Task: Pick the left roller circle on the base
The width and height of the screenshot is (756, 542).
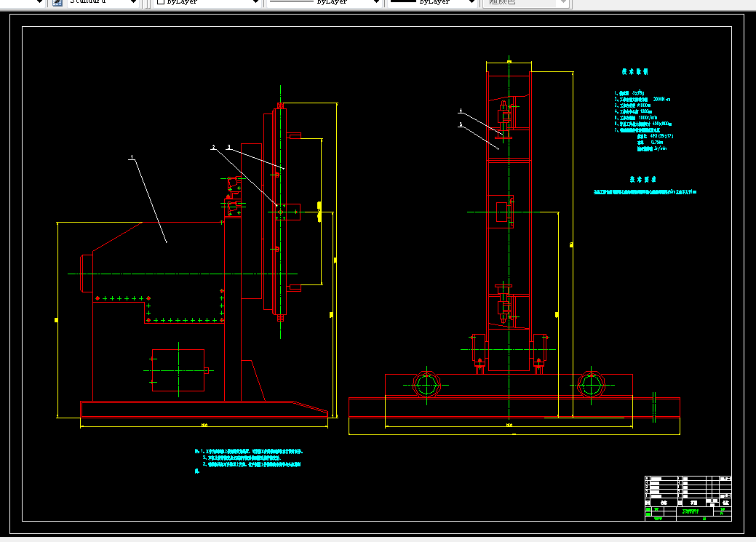Action: click(x=426, y=385)
